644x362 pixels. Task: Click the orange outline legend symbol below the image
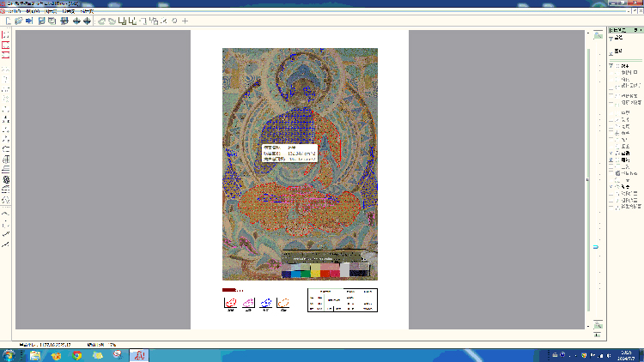[x=283, y=303]
